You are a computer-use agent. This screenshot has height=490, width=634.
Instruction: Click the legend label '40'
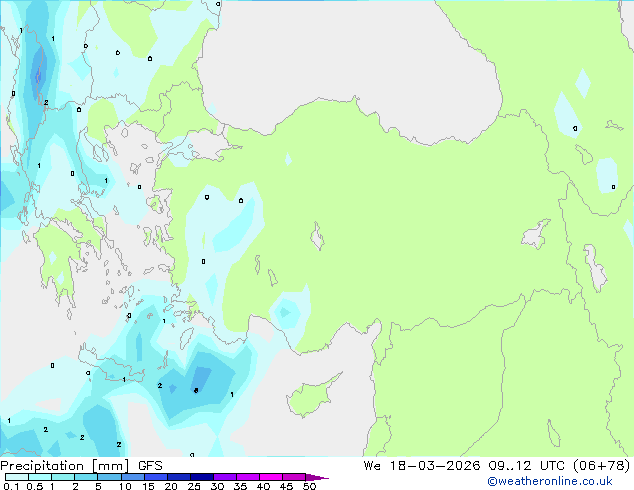pyautogui.click(x=263, y=486)
